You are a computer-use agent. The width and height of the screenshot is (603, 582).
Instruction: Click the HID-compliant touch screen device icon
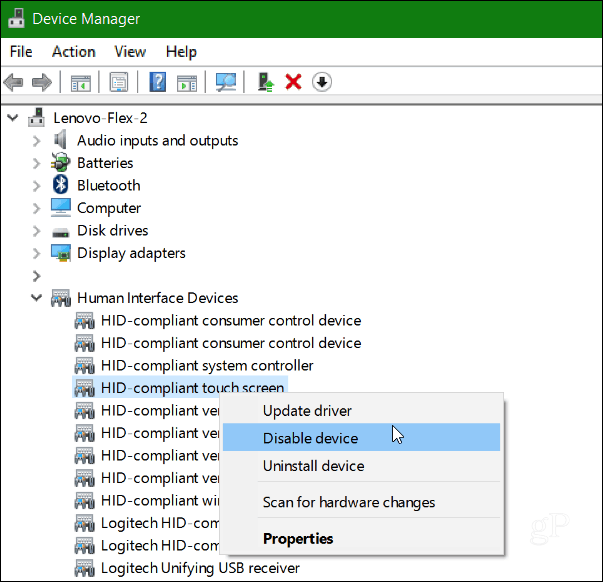pyautogui.click(x=85, y=388)
